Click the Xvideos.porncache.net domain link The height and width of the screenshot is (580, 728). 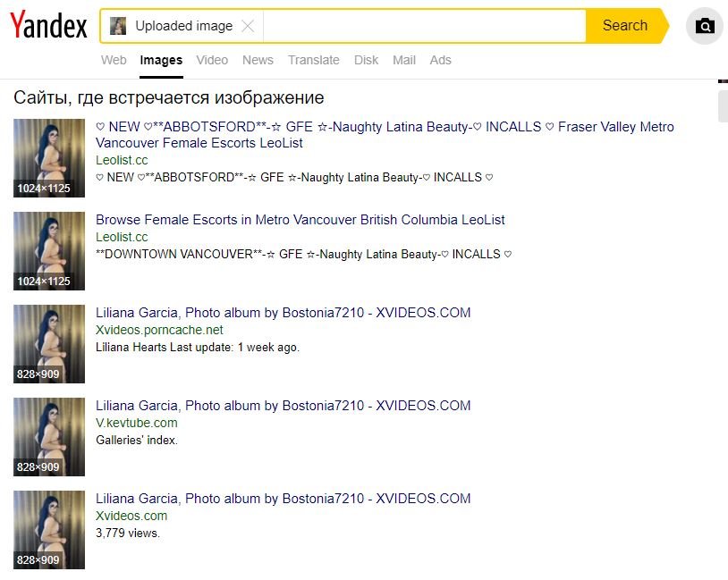pos(159,330)
